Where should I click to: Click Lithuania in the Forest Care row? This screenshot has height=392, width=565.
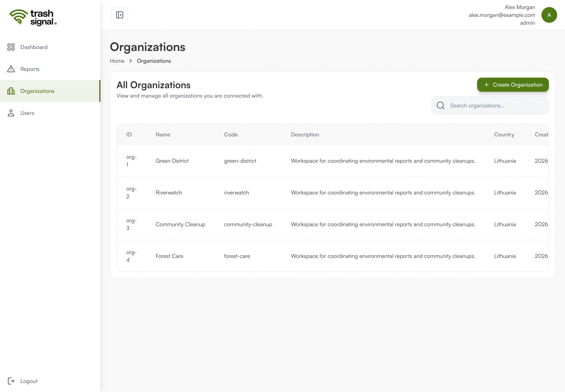[505, 256]
